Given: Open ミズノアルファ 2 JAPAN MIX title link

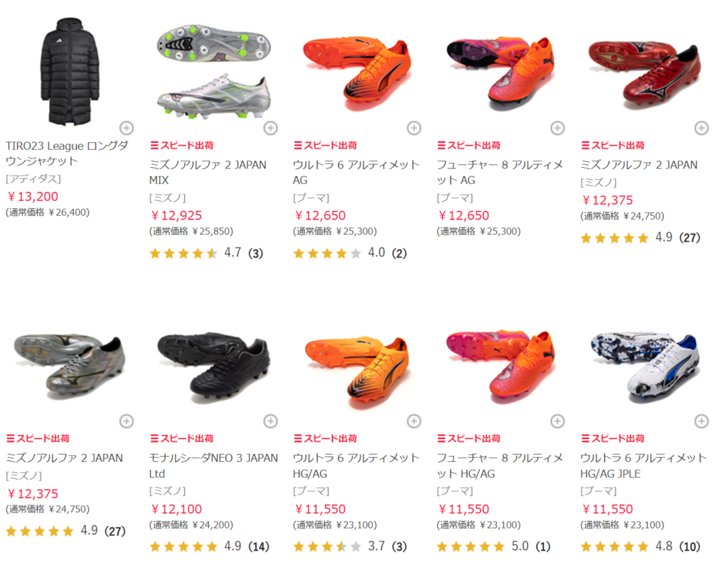Looking at the screenshot, I should click(x=208, y=173).
